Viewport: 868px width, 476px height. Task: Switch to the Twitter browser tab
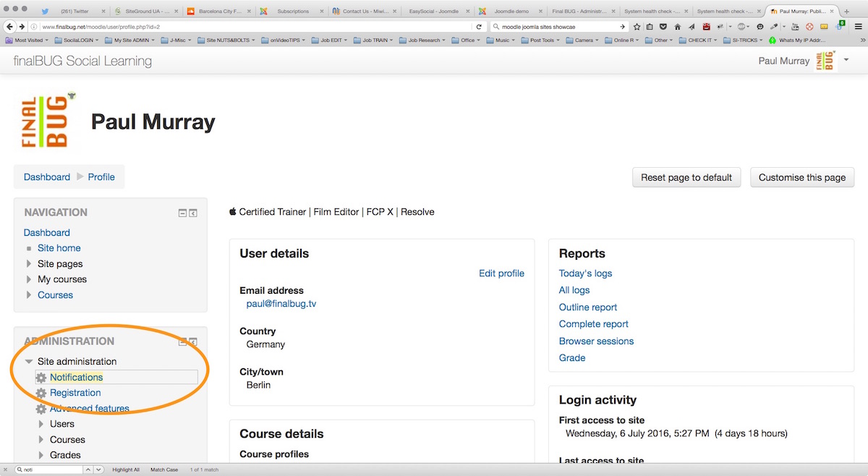coord(70,12)
